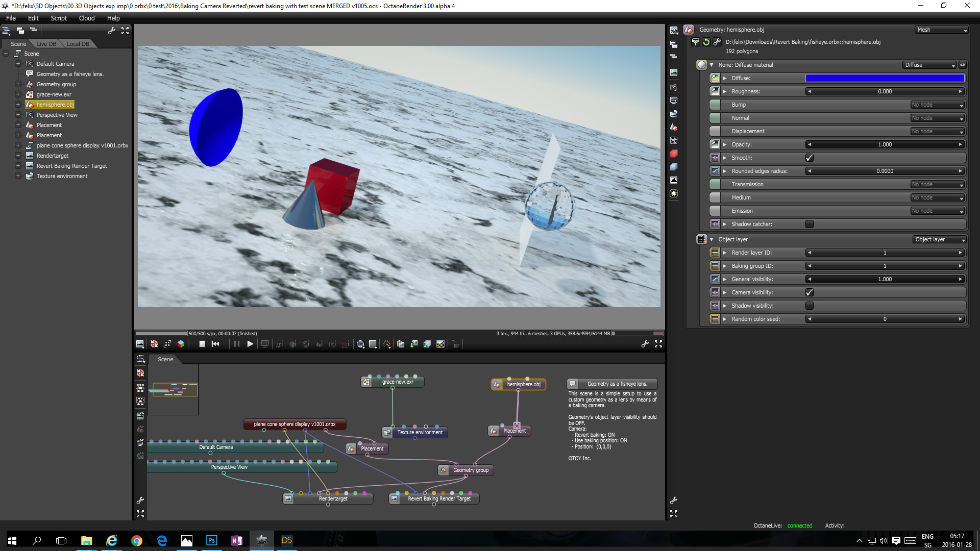Viewport: 980px width, 551px height.
Task: Click the Texture environment node
Action: 420,433
